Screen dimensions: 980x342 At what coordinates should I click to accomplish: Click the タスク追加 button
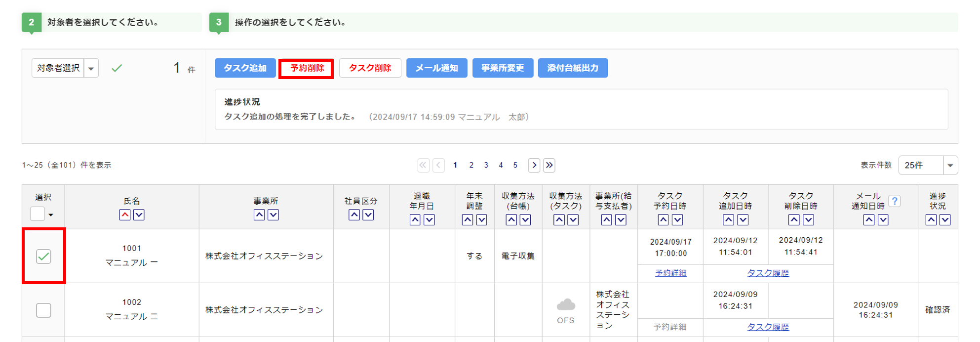[x=245, y=68]
